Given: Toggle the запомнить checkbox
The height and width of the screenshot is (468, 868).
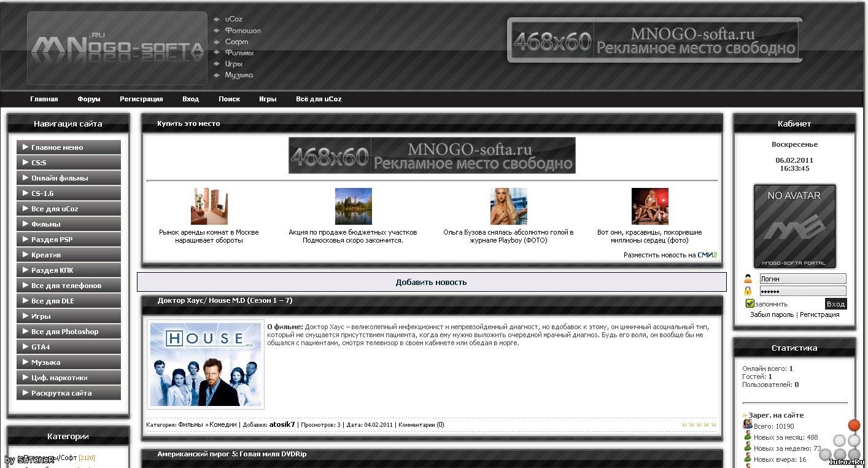Looking at the screenshot, I should (x=750, y=303).
